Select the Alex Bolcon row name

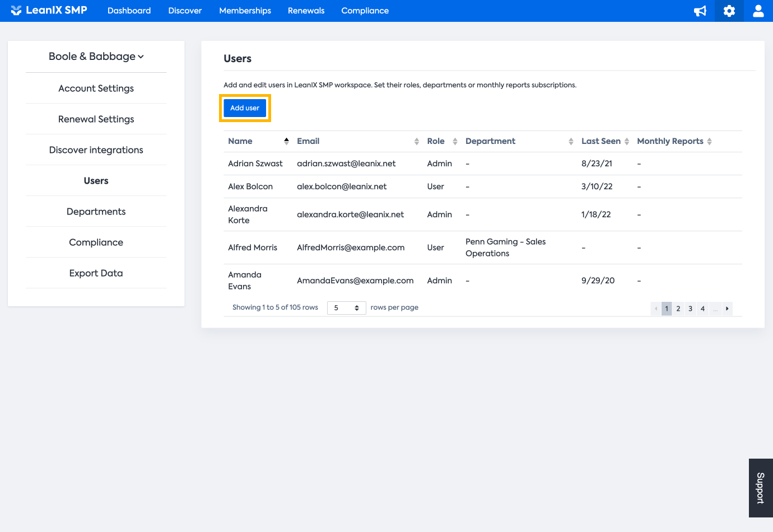[250, 186]
